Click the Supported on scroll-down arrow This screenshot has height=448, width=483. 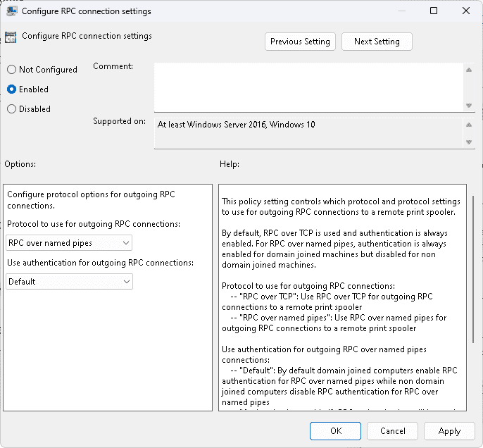[x=469, y=142]
